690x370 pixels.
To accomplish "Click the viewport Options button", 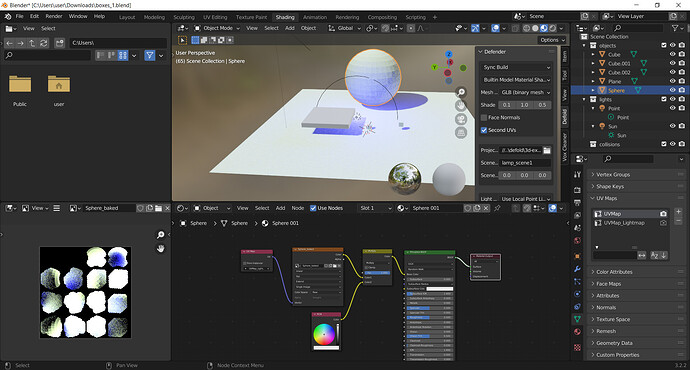I will (x=551, y=40).
